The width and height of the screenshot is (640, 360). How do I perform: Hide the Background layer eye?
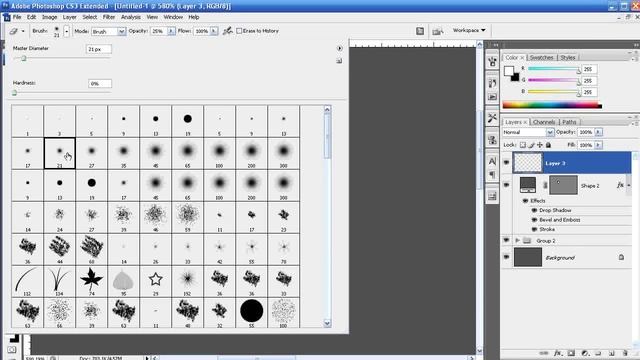pos(507,257)
